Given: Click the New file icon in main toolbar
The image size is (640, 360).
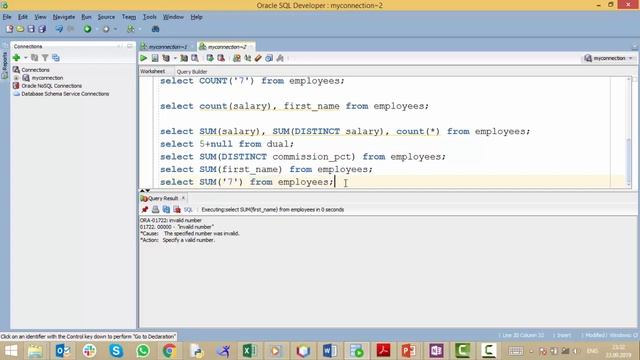Looking at the screenshot, I should coord(9,29).
